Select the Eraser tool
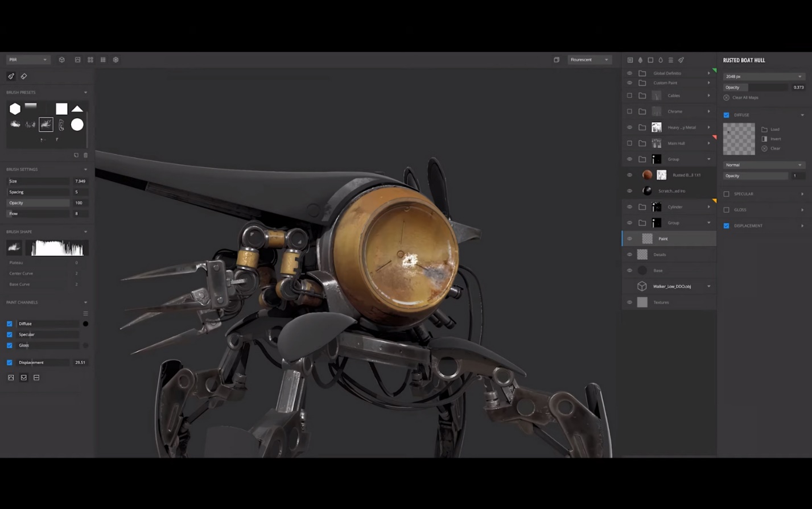The width and height of the screenshot is (812, 509). (x=23, y=76)
